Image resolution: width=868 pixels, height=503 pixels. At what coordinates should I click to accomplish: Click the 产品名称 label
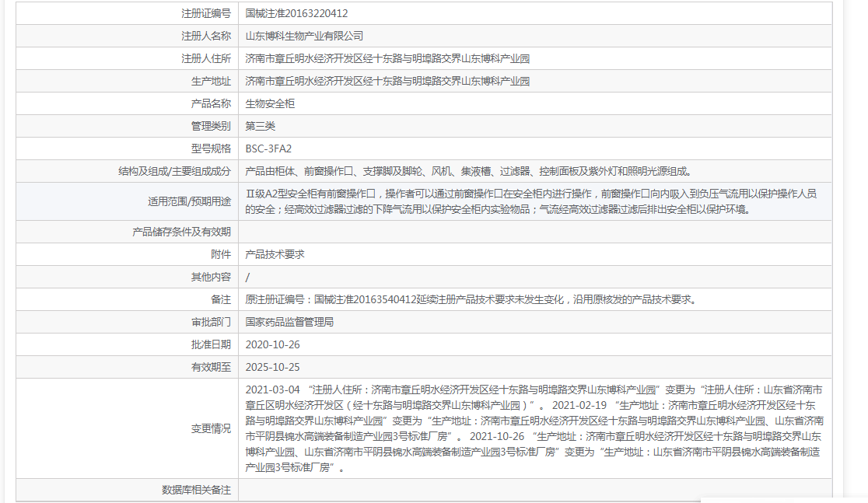[211, 103]
